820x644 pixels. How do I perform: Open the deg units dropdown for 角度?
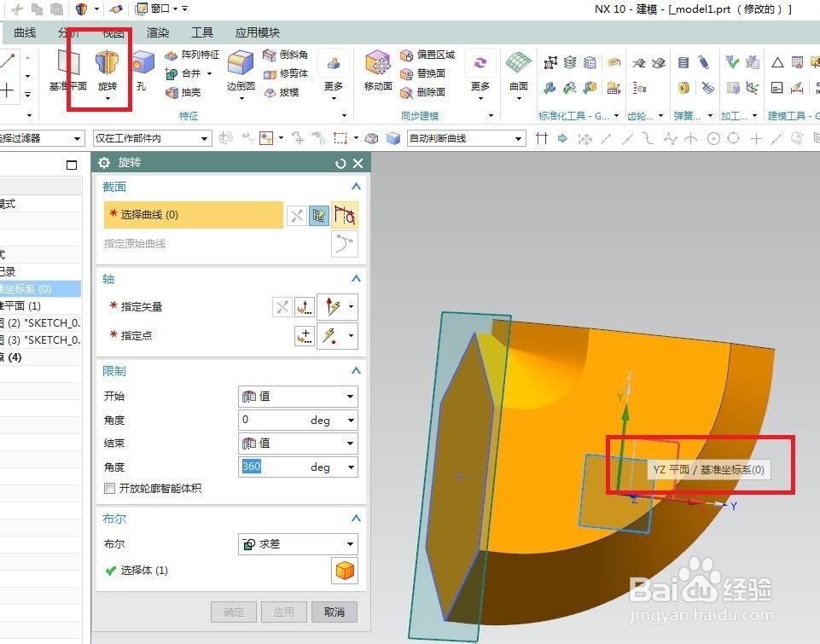[x=350, y=467]
